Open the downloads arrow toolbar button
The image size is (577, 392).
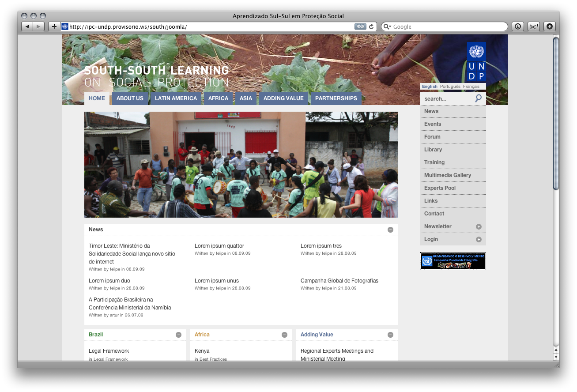pos(549,26)
